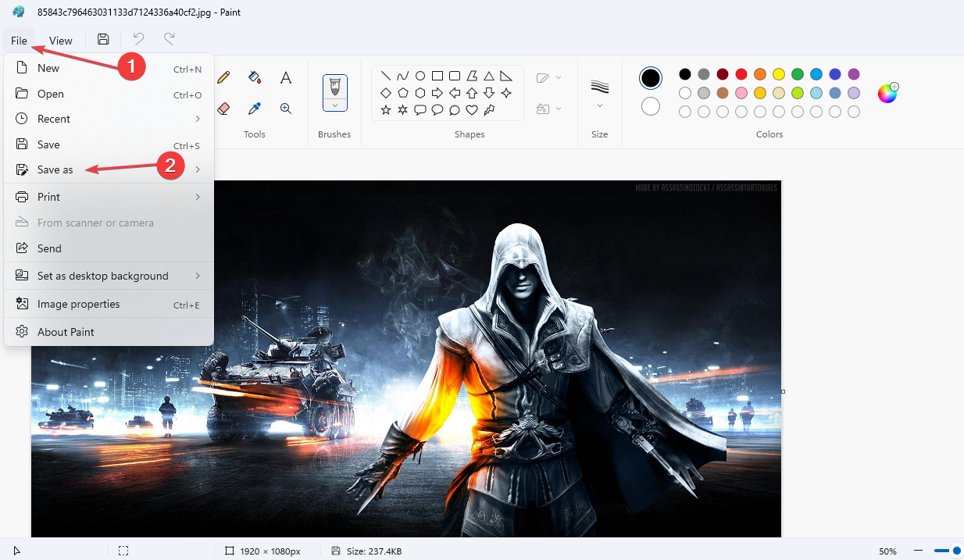Choose New from the File menu
This screenshot has width=964, height=560.
109,68
